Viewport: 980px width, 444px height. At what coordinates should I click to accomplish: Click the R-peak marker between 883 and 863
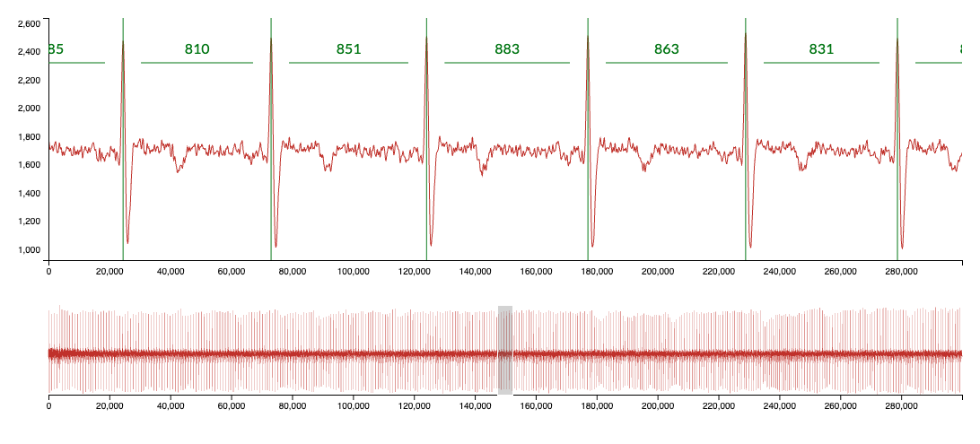(588, 135)
